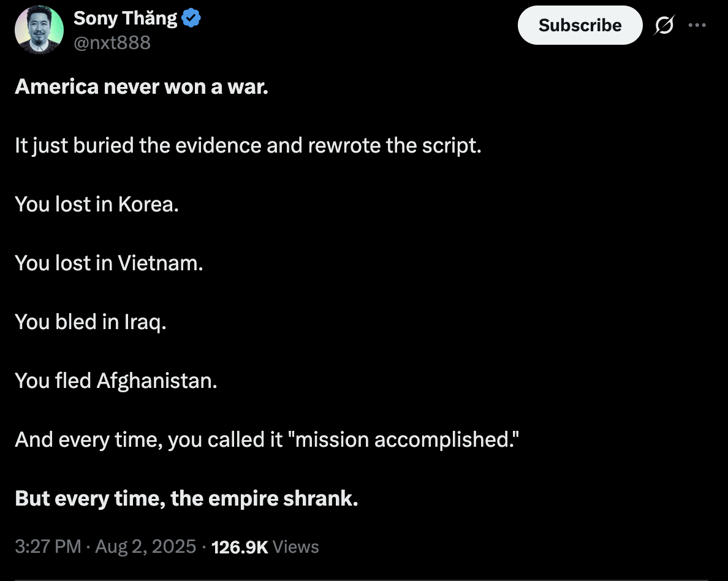Click the 'You bled in Iraq.' line
728x581 pixels.
91,322
